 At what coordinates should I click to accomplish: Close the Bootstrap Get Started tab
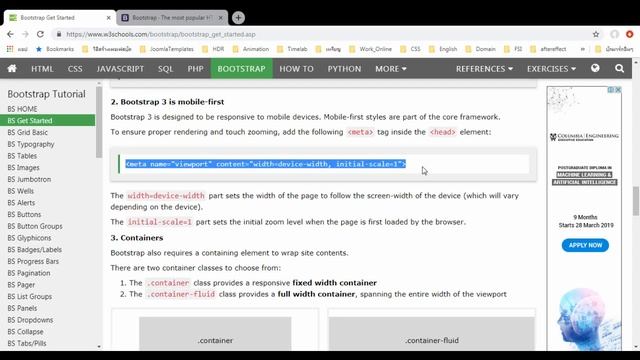[108, 18]
